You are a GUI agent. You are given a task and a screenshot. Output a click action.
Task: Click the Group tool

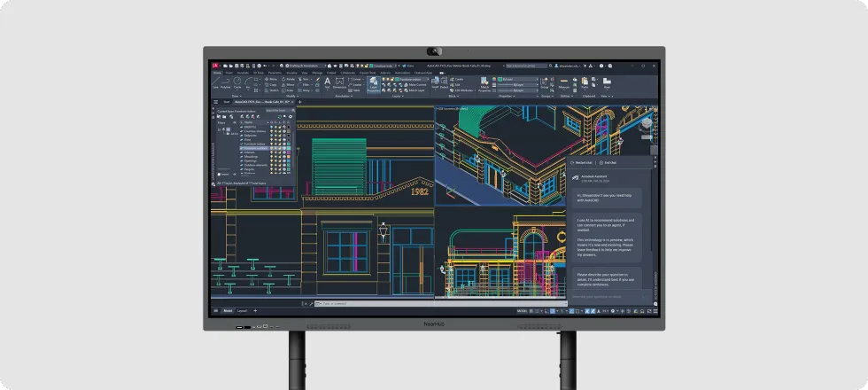coord(544,83)
